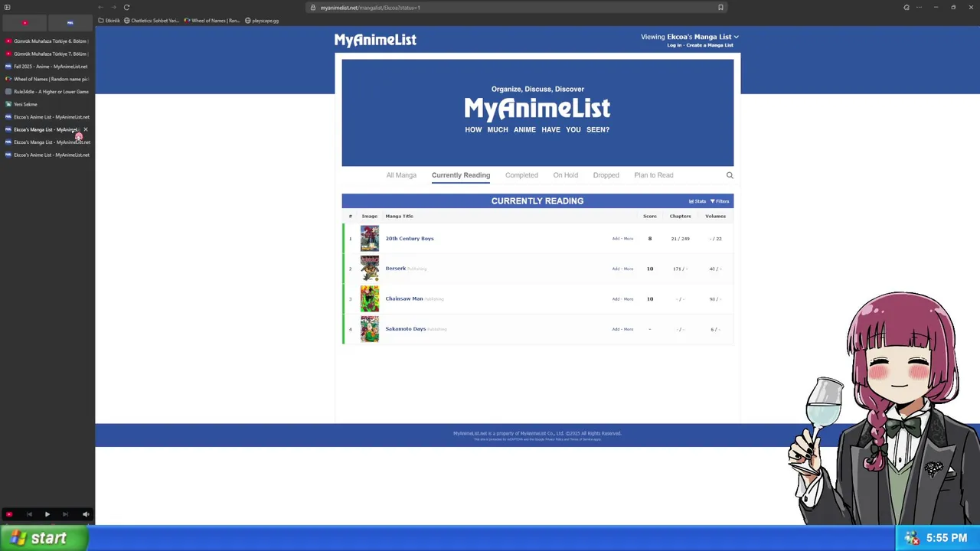Bookmark this page with the bookmark icon
Viewport: 980px width, 551px height.
tap(720, 8)
